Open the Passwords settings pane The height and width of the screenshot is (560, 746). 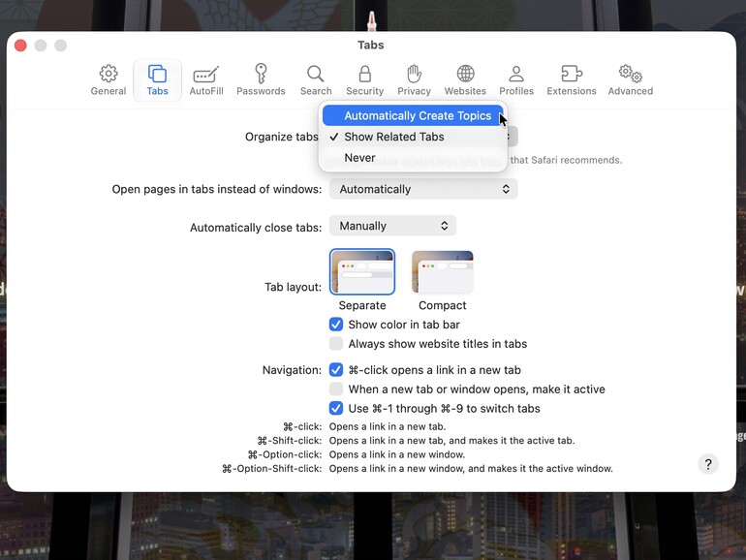click(261, 80)
